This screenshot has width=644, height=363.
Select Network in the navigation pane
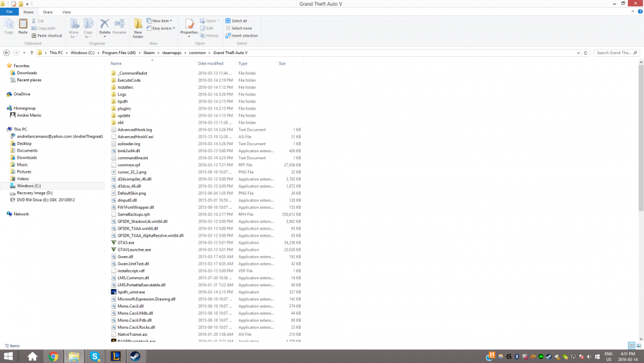coord(21,214)
